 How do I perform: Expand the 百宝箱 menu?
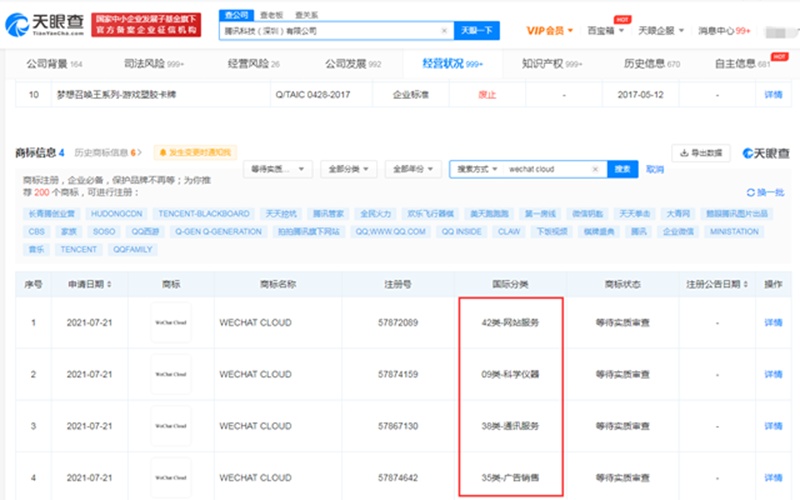[606, 31]
